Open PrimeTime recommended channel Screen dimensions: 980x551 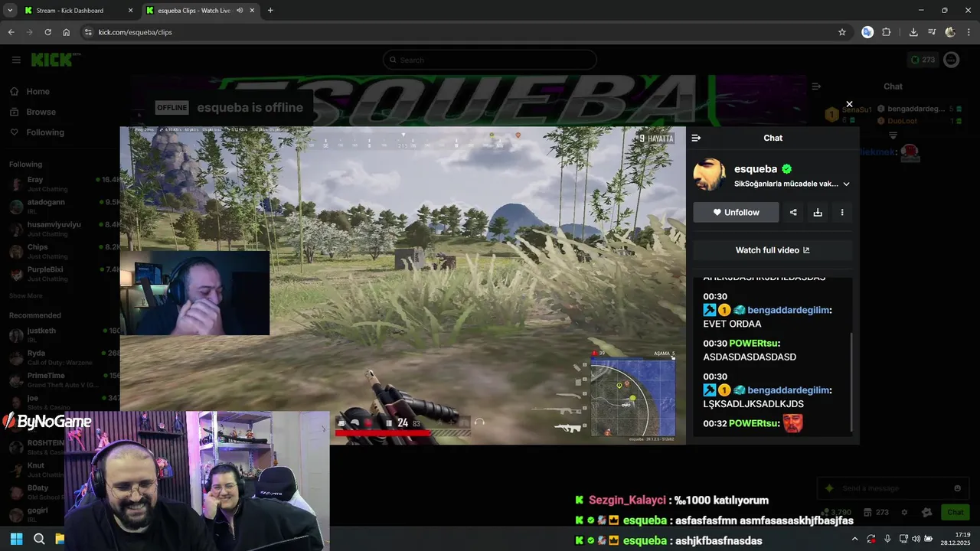click(64, 380)
